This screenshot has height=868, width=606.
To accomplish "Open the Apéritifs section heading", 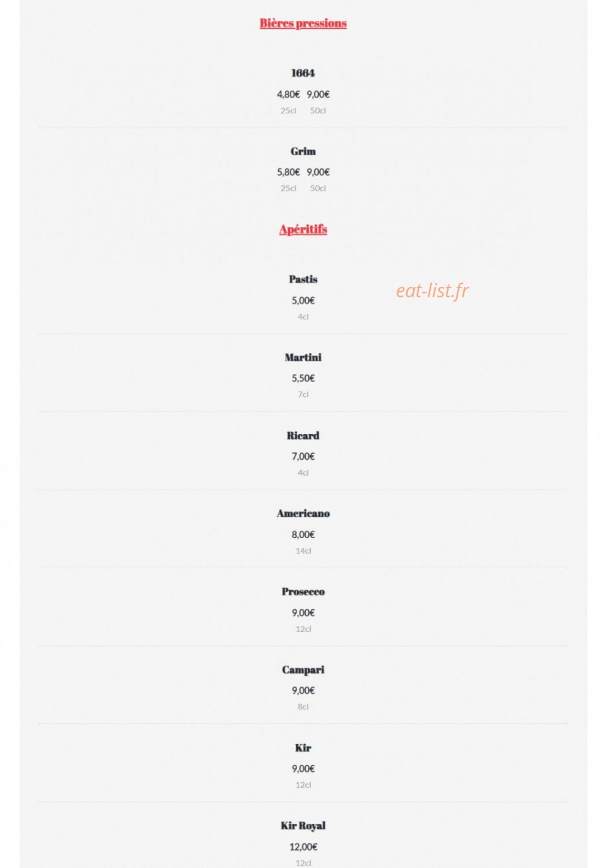I will click(303, 229).
